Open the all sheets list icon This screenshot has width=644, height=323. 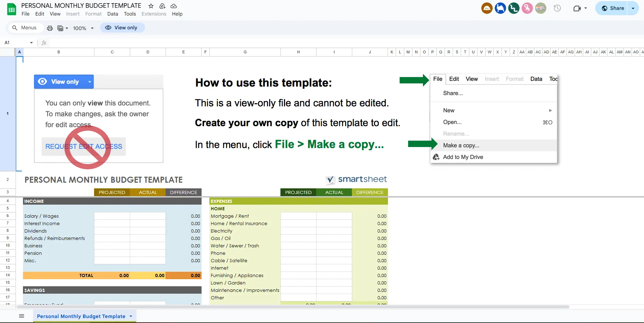(x=22, y=316)
